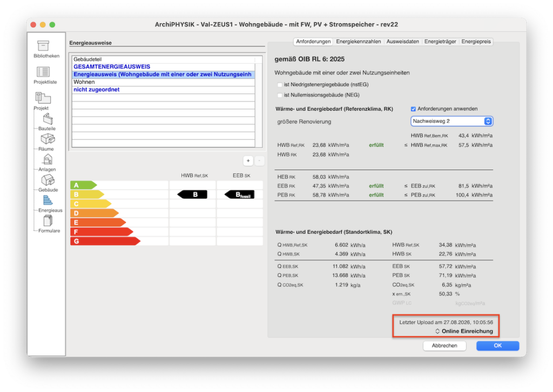Viewport: 553px width, 392px height.
Task: Toggle 'ist Nullemissionsgebäude (NEG)' checkbox
Action: point(280,95)
